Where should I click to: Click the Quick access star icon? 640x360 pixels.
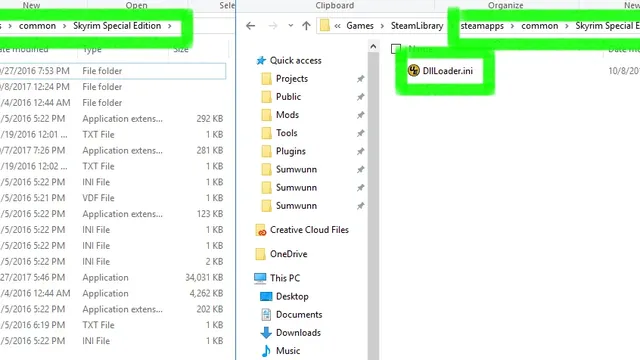(261, 61)
